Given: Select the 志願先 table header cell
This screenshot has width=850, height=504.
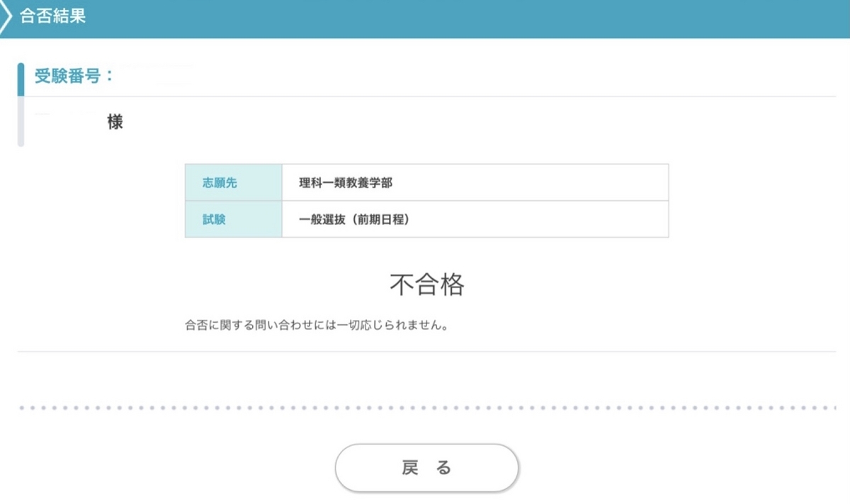Looking at the screenshot, I should (234, 183).
